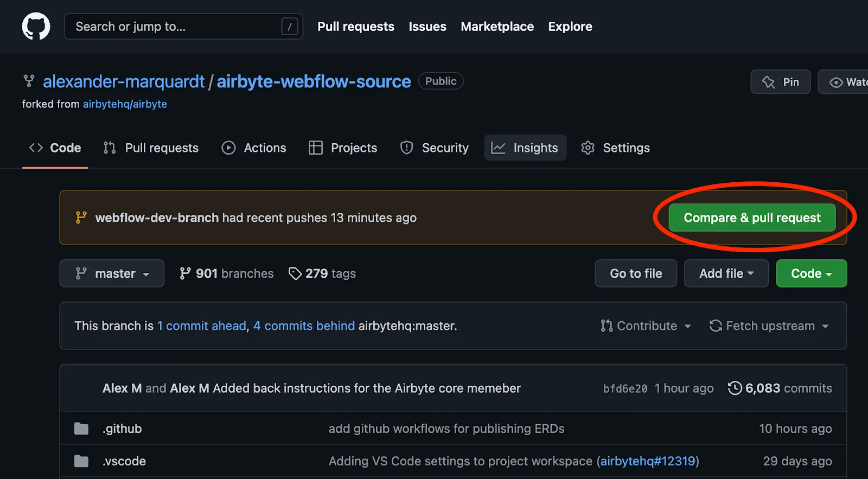Screen dimensions: 868x479
Task: Expand the green Code dropdown
Action: point(811,273)
